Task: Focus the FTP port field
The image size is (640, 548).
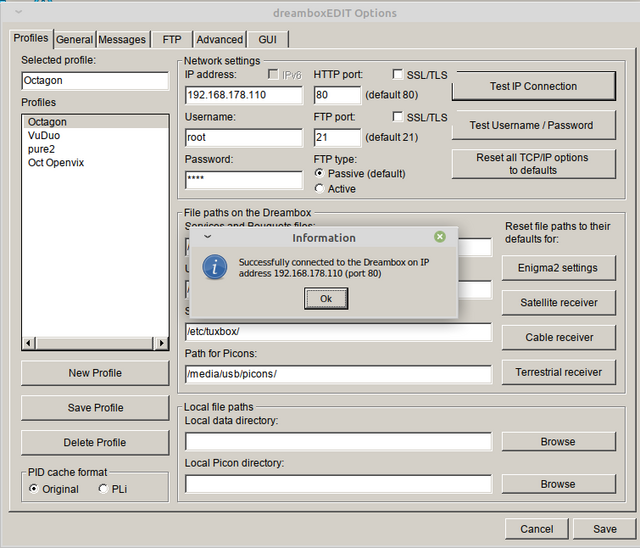Action: tap(337, 138)
